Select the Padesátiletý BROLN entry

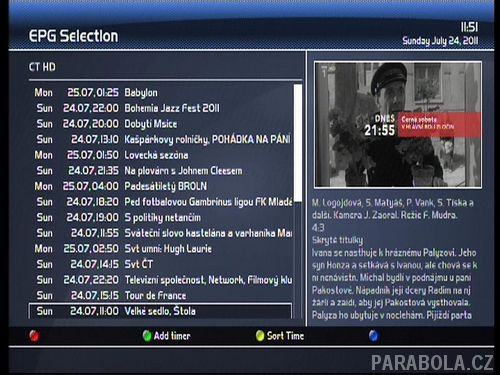point(161,186)
